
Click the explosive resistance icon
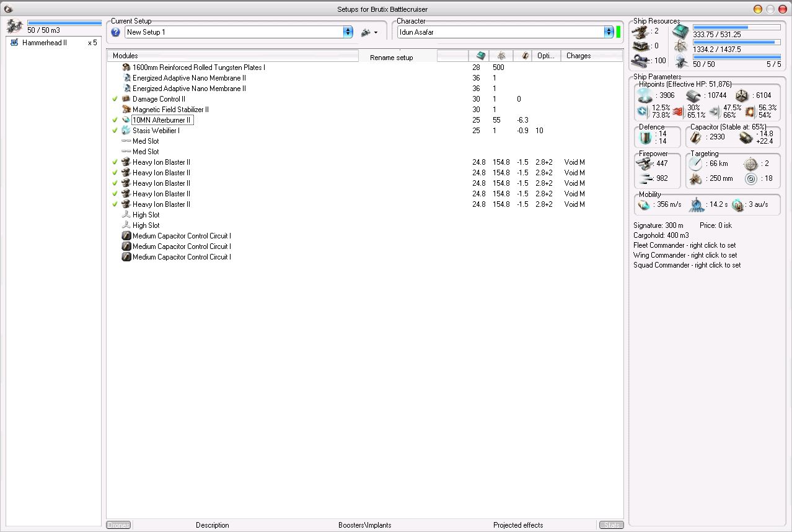749,111
